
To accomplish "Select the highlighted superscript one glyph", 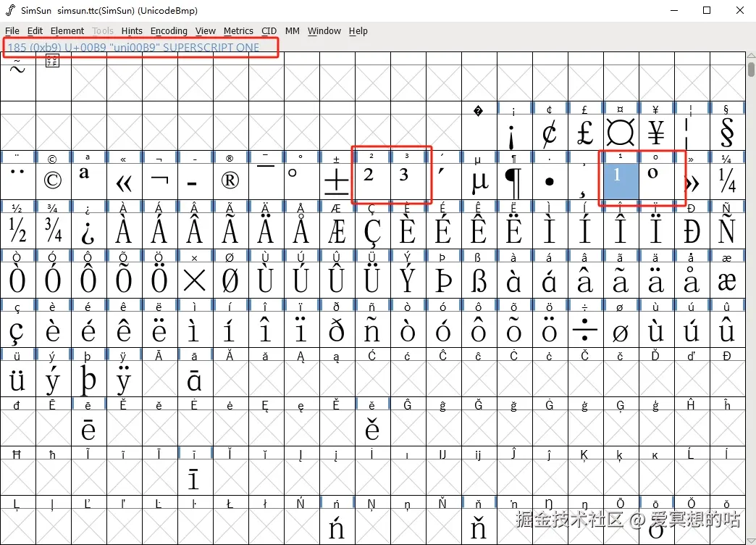I will click(621, 181).
